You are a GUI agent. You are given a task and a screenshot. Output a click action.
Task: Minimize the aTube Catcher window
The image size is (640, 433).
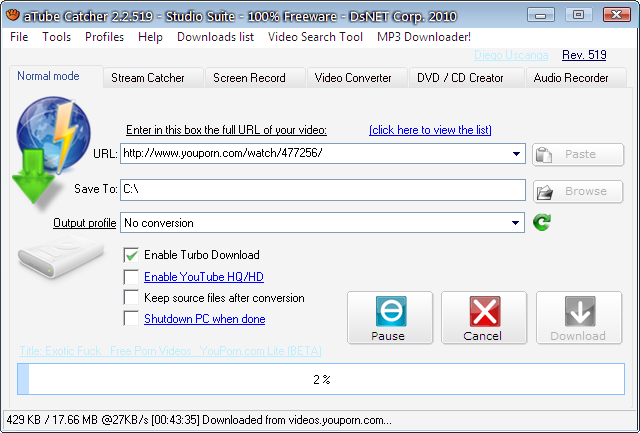point(540,15)
